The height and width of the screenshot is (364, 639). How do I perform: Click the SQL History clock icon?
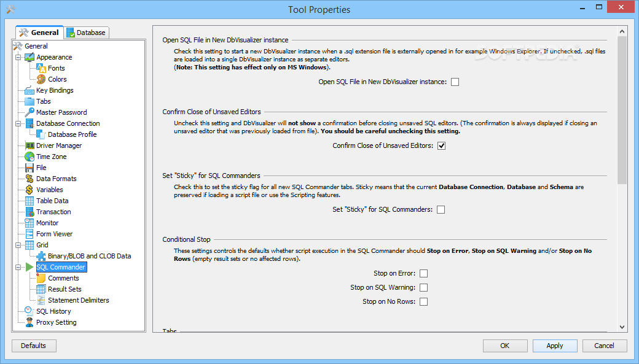coord(29,311)
